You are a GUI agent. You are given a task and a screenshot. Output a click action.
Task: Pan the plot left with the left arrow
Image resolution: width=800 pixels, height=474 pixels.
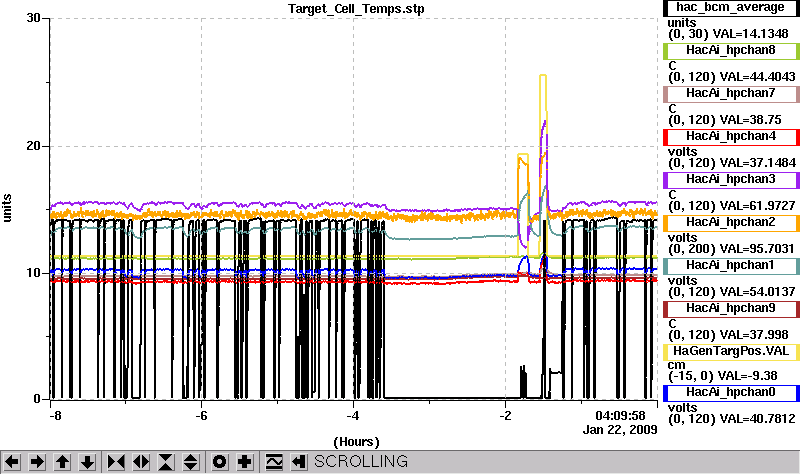pyautogui.click(x=12, y=462)
